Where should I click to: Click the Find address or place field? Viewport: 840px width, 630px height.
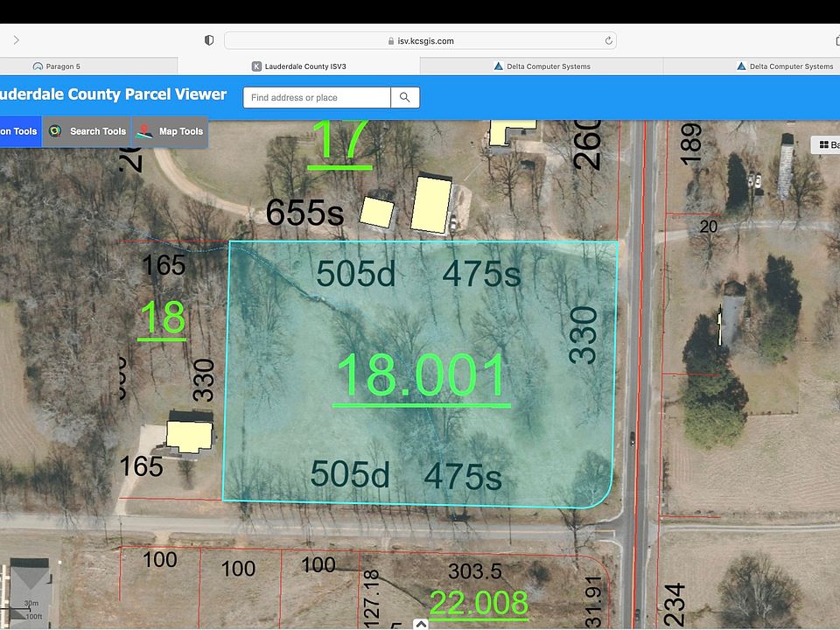pos(317,97)
